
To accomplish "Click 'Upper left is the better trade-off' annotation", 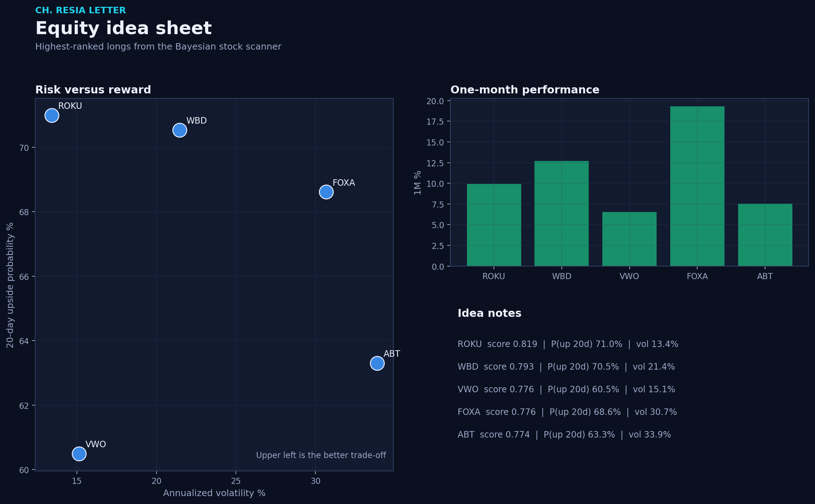I will tap(321, 456).
